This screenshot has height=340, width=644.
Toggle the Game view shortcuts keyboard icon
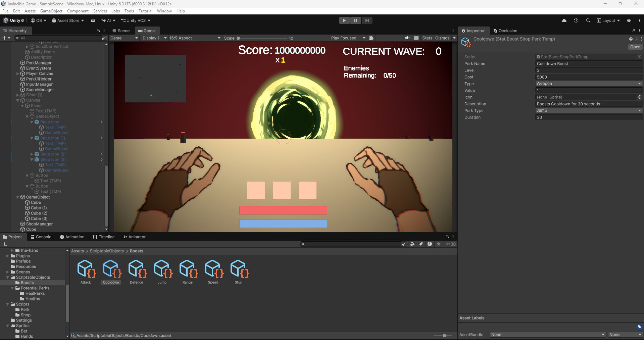point(416,38)
